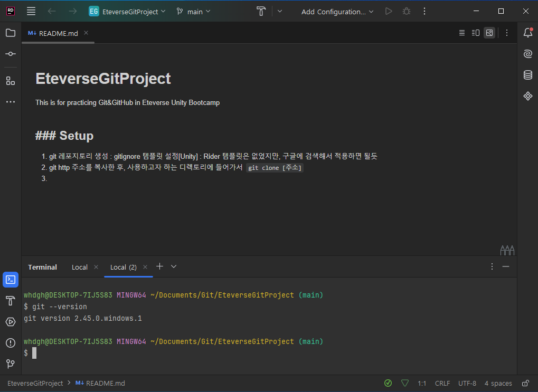
Task: Expand the Add Configuration dropdown
Action: click(x=337, y=11)
